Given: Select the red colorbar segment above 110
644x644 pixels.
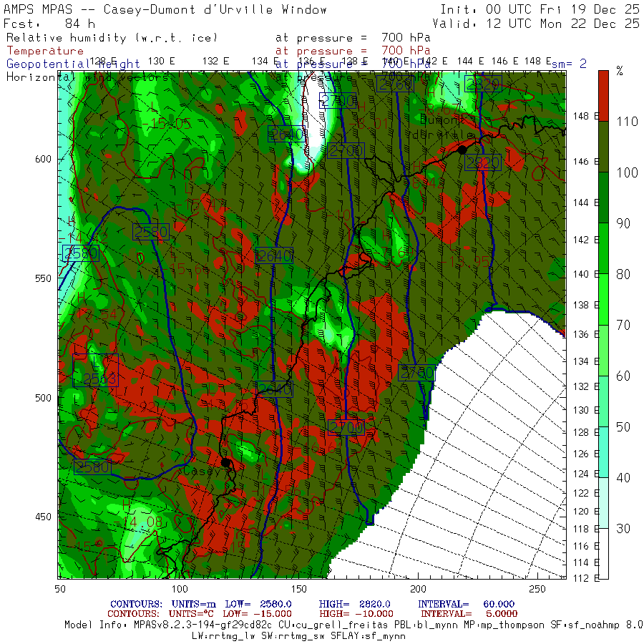Looking at the screenshot, I should point(603,96).
